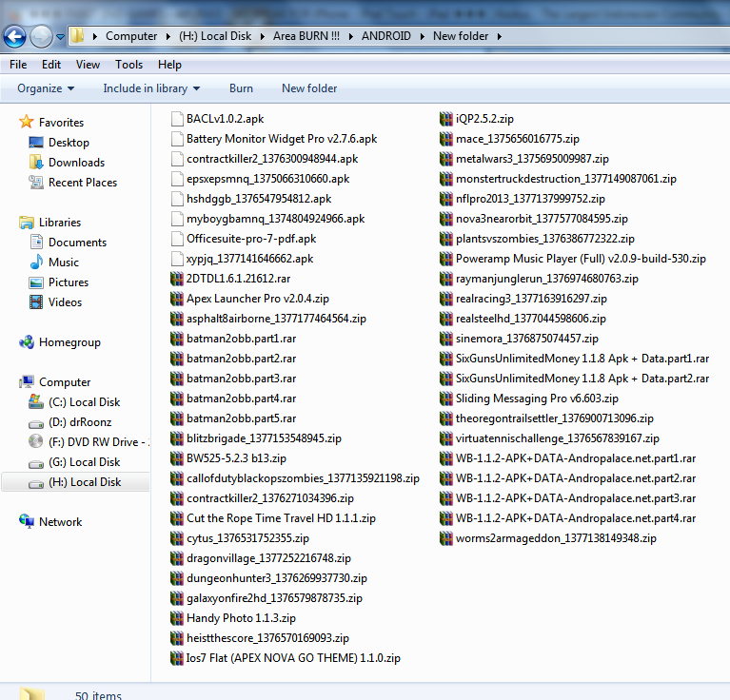The height and width of the screenshot is (700, 730).
Task: Open Desktop in the Favorites list
Action: [x=69, y=143]
